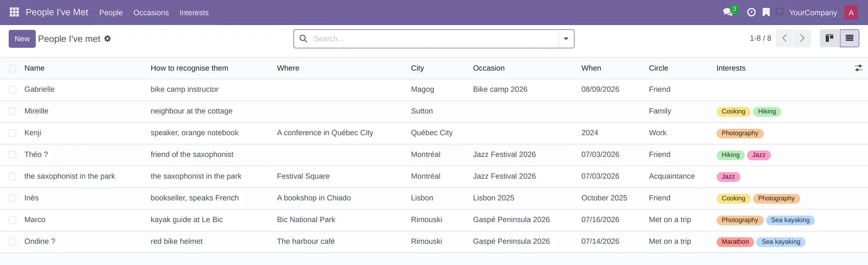Click the Cooking tag in Mireille row
Image resolution: width=868 pixels, height=265 pixels.
733,111
